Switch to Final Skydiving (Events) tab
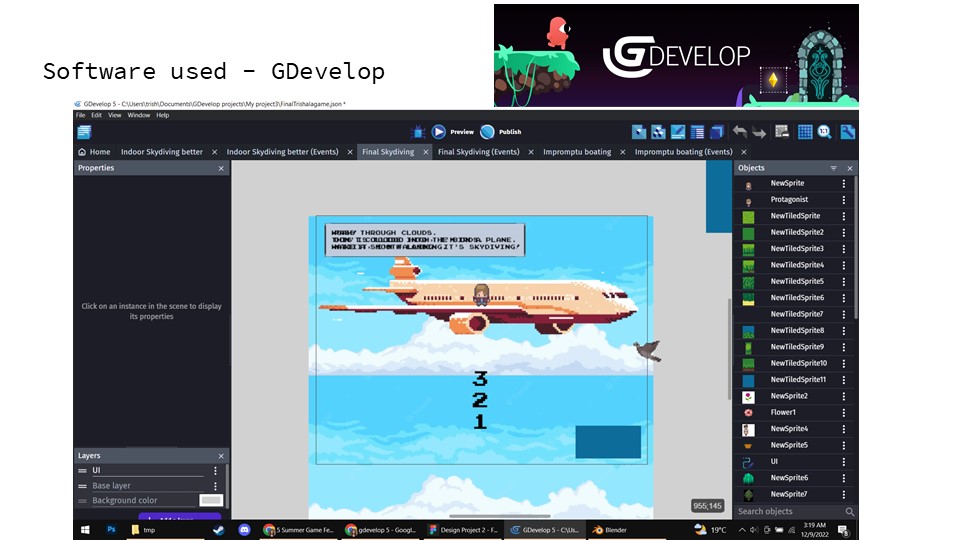Image resolution: width=960 pixels, height=540 pixels. pos(478,152)
